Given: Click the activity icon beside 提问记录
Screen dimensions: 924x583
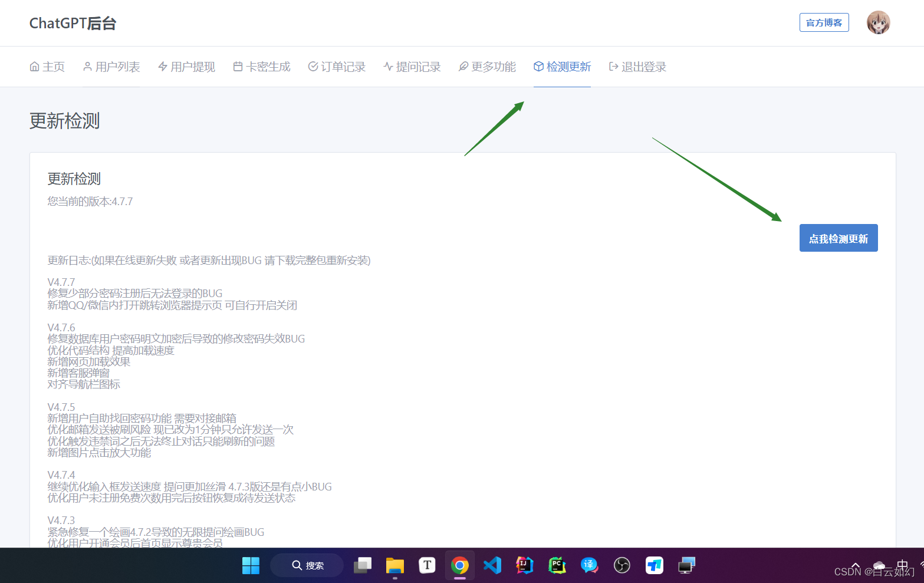Looking at the screenshot, I should coord(388,67).
